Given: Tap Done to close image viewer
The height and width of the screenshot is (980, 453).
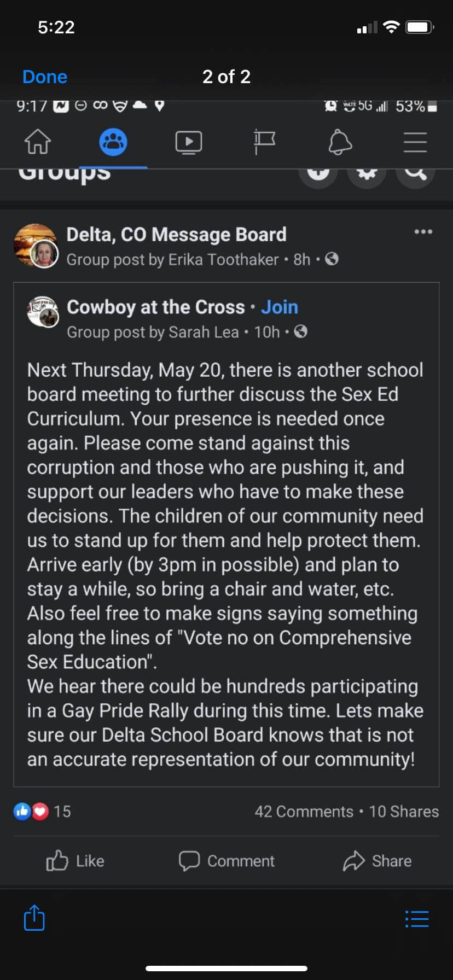Looking at the screenshot, I should [45, 77].
